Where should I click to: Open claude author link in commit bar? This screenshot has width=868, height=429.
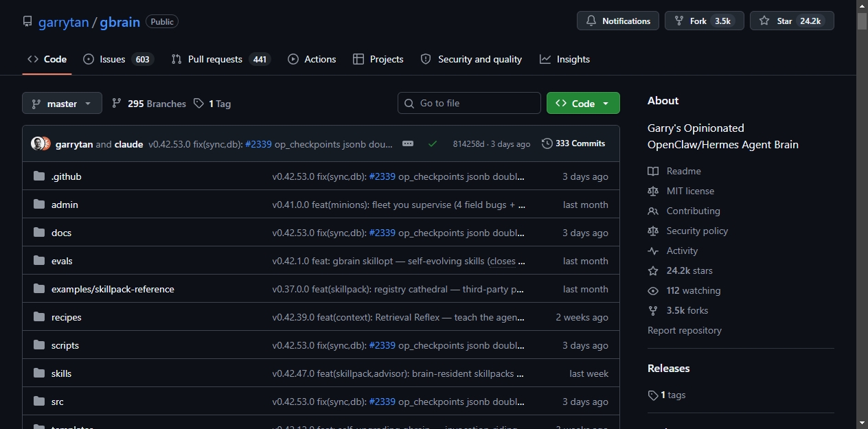coord(128,144)
